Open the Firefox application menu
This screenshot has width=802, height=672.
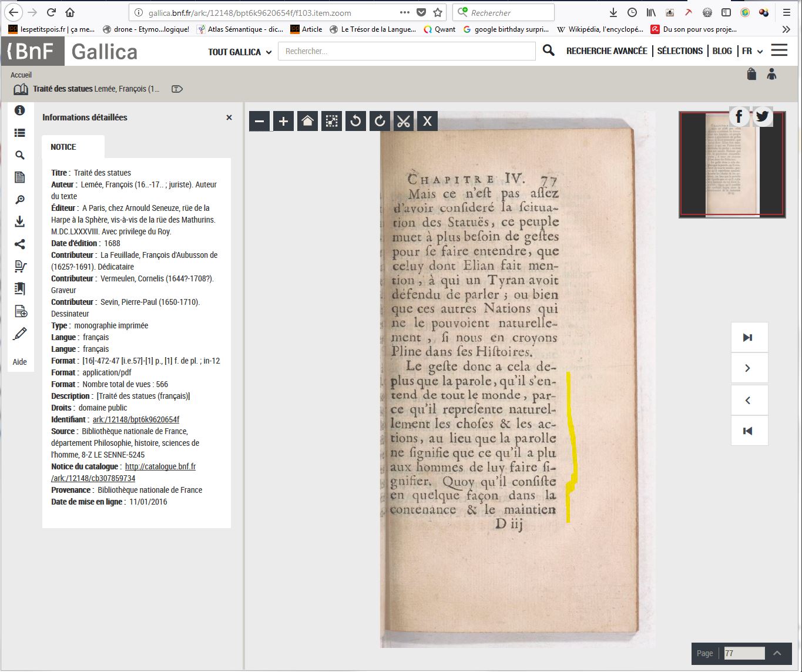tap(786, 12)
